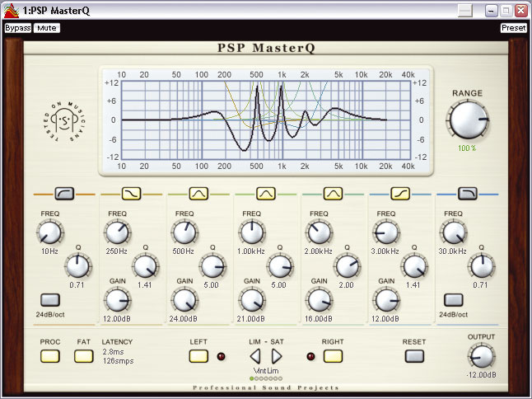This screenshot has width=532, height=399.
Task: Minimize the PSP MasterQ window
Action: 492,11
